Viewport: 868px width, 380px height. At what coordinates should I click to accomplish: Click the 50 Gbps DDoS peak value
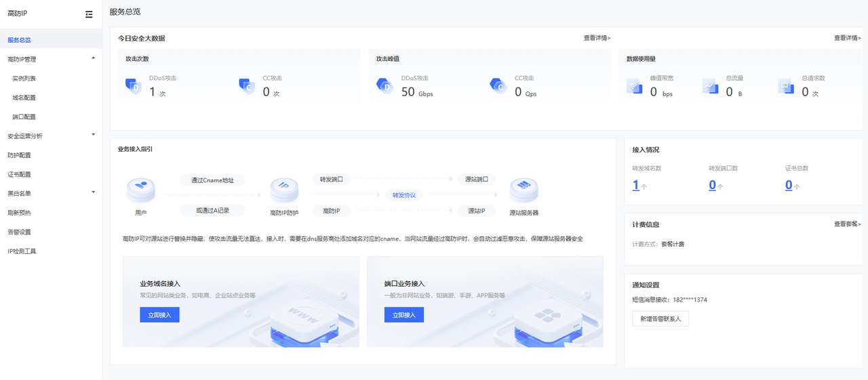[417, 92]
